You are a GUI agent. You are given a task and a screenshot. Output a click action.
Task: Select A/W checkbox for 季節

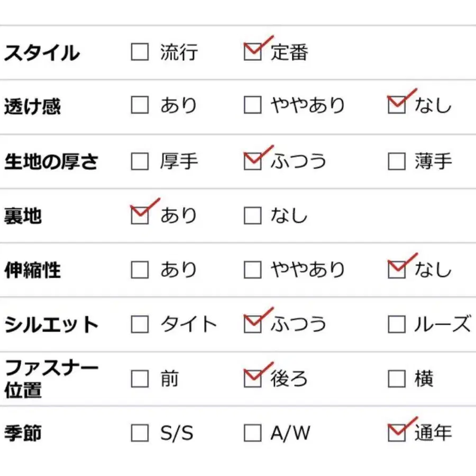click(x=252, y=433)
